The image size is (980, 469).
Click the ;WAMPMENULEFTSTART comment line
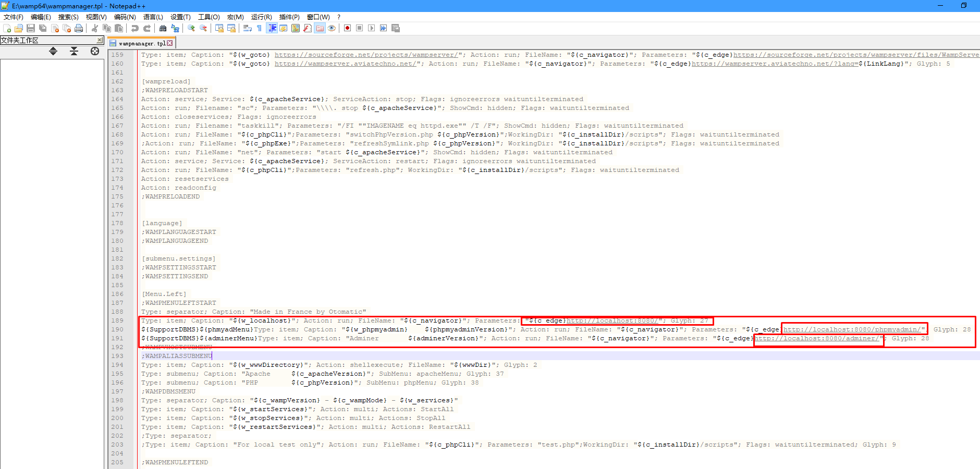click(179, 303)
